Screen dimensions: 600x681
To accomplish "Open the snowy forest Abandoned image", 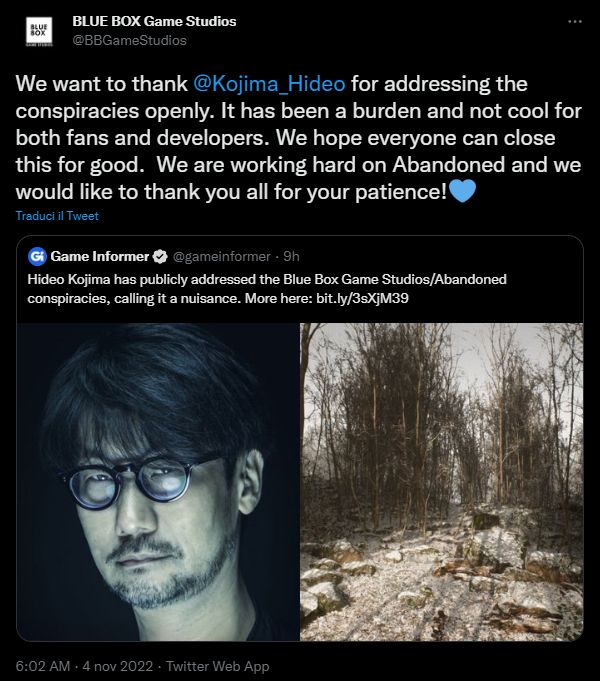I will click(442, 482).
